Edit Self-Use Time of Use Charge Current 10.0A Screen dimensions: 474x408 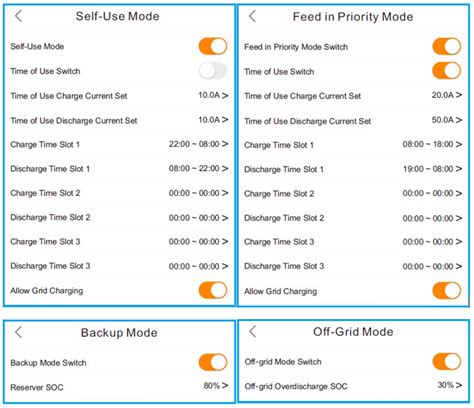119,96
